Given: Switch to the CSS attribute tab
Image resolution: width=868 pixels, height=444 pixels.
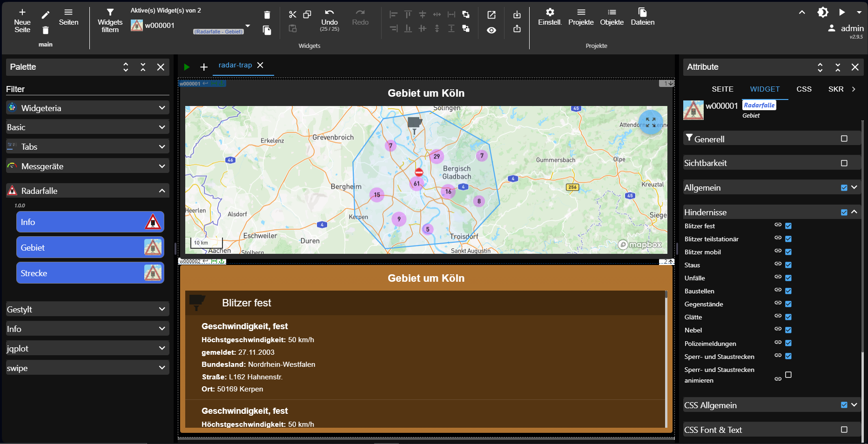Looking at the screenshot, I should coord(804,89).
